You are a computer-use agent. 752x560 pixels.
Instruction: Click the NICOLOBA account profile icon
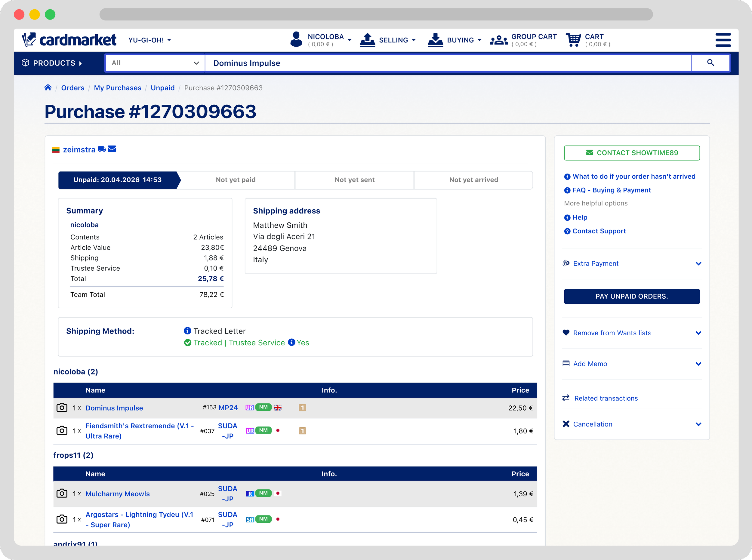pos(296,40)
